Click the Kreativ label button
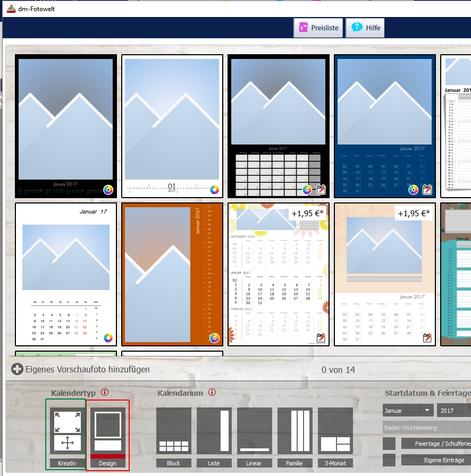 [x=67, y=463]
